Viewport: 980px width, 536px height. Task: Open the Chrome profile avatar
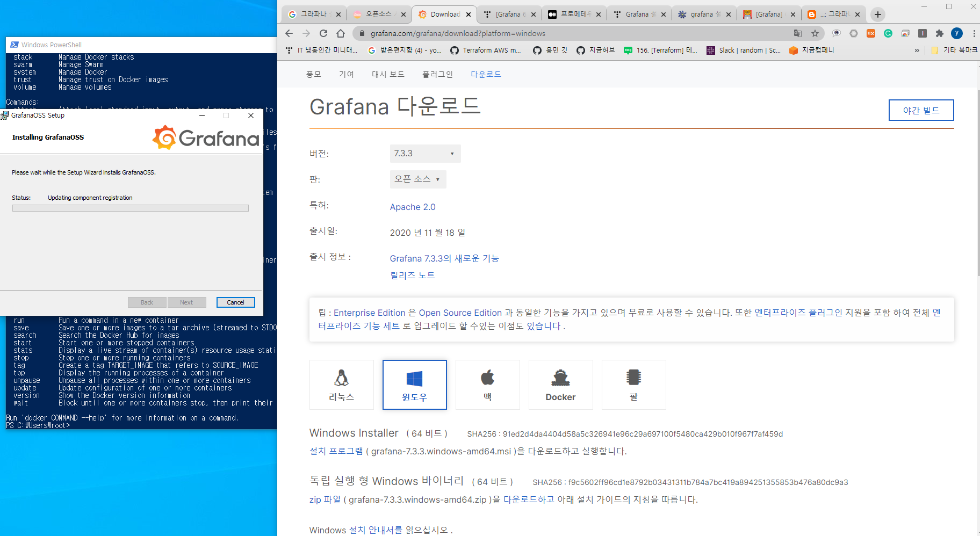(x=957, y=33)
